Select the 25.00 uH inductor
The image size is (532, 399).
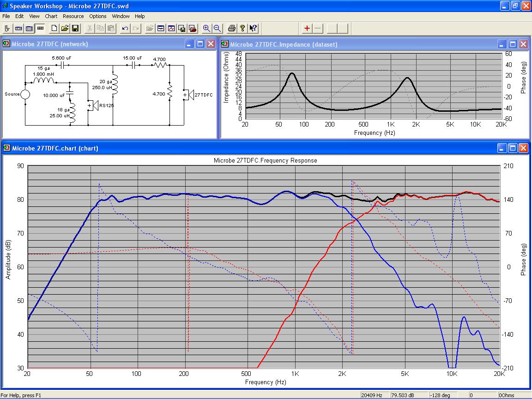(x=72, y=112)
